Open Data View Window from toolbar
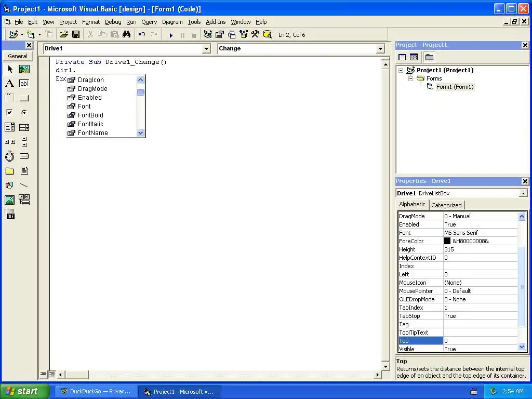 coord(268,35)
